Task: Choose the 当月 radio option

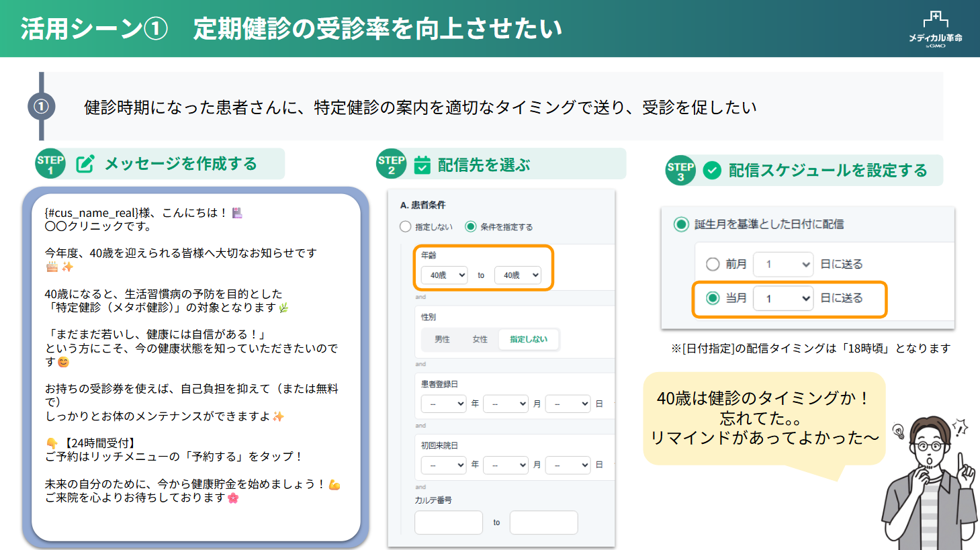Action: point(713,298)
